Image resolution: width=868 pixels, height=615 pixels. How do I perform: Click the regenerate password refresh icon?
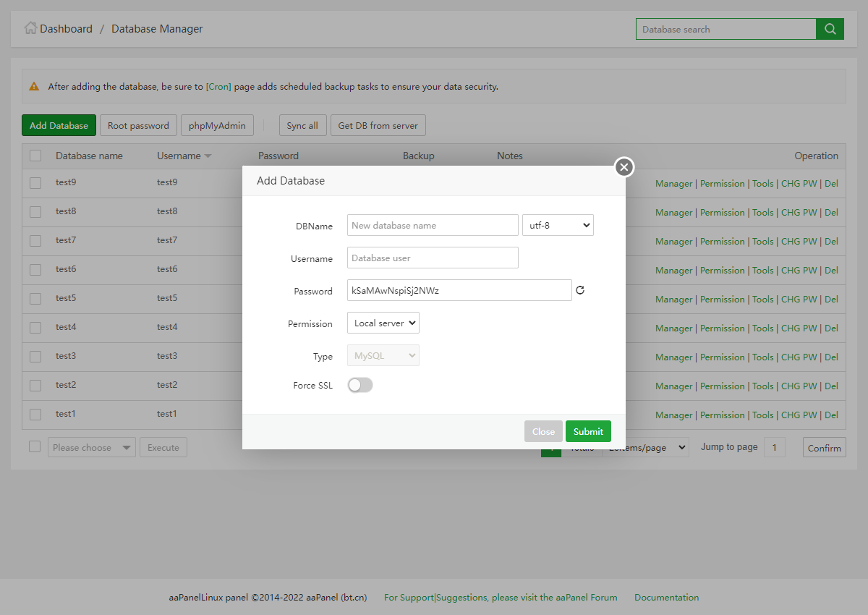[579, 291]
